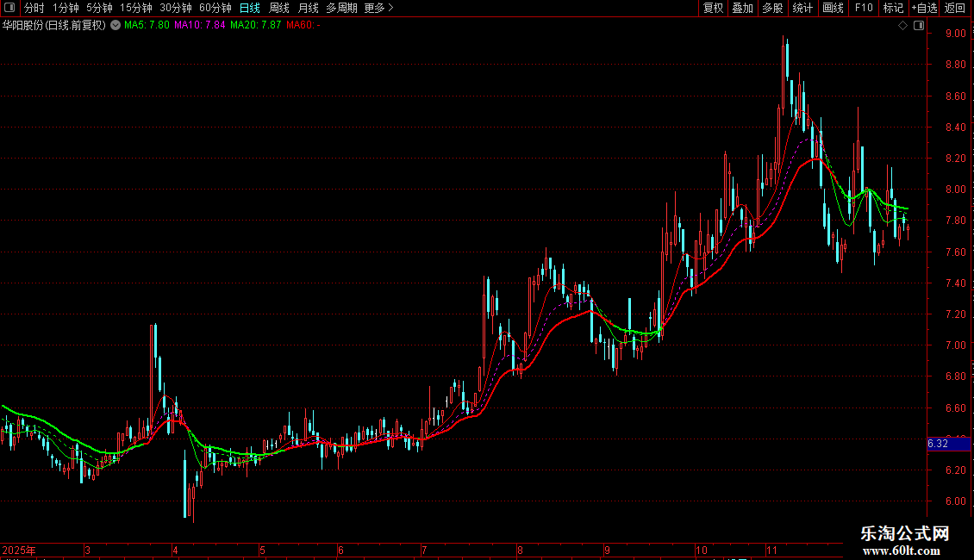Screen dimensions: 974x560
Task: Click month 5 on the time axis
Action: click(262, 550)
